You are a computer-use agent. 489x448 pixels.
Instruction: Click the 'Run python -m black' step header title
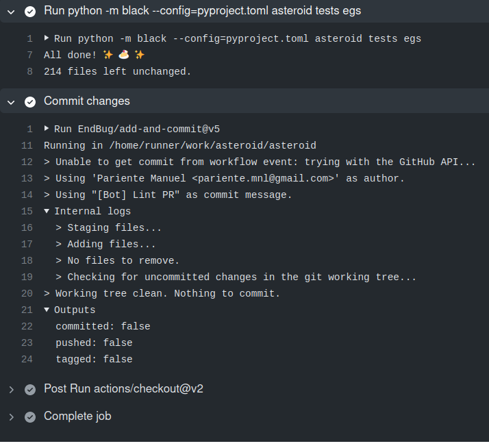click(x=202, y=11)
